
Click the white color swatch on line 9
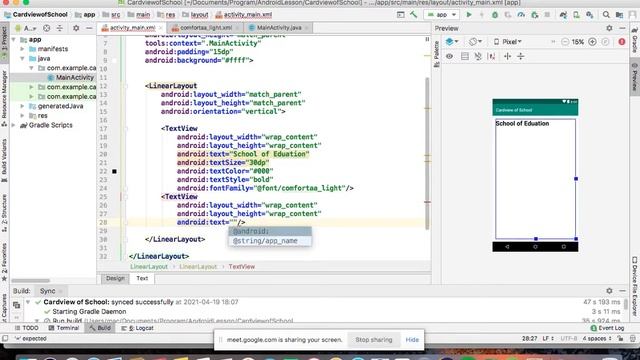tap(114, 60)
